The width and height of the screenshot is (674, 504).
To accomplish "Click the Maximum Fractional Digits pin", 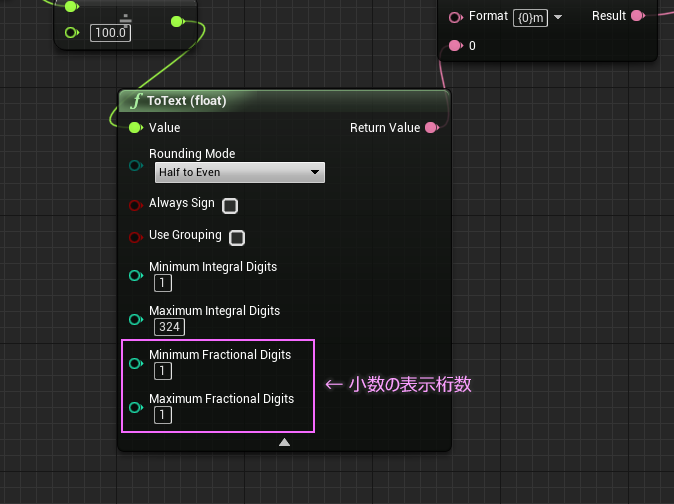I will pyautogui.click(x=136, y=407).
